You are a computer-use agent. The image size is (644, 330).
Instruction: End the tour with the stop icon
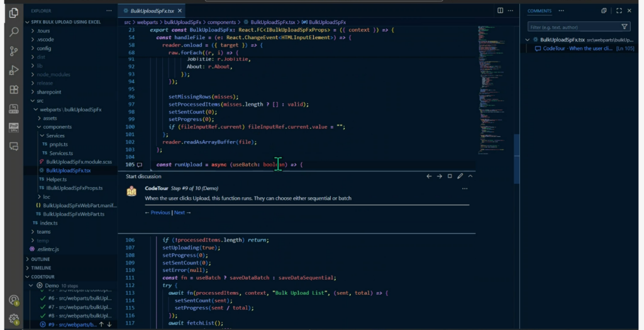pos(450,176)
